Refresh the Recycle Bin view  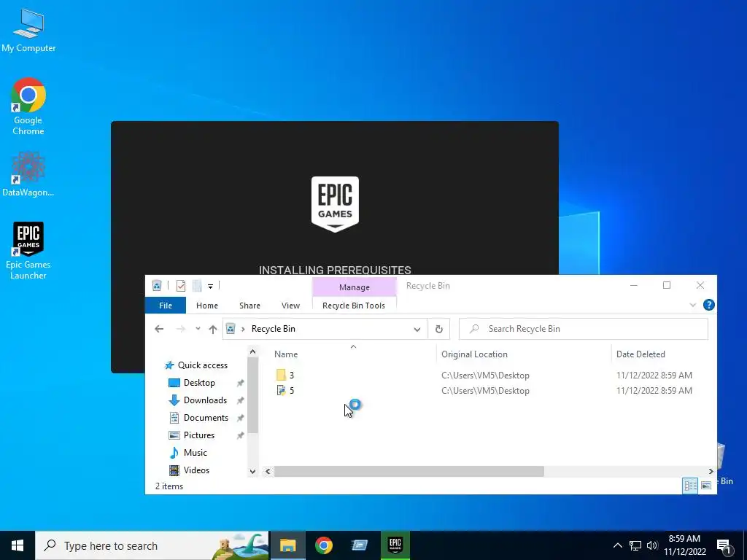click(438, 329)
